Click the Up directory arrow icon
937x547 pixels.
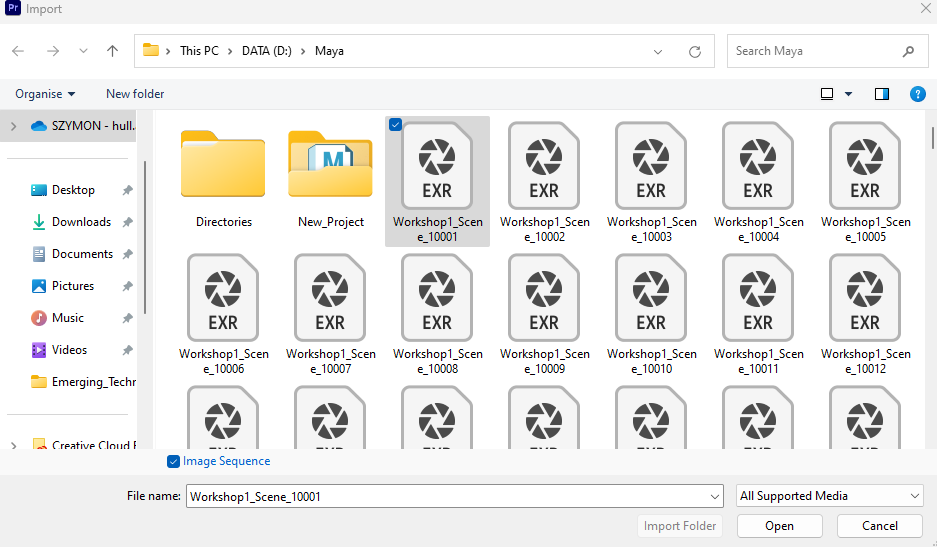click(x=112, y=51)
